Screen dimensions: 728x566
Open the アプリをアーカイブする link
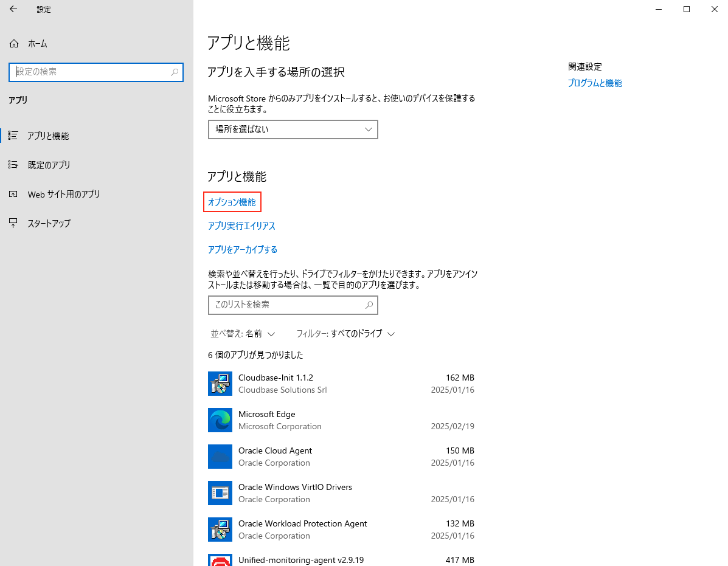click(x=242, y=250)
